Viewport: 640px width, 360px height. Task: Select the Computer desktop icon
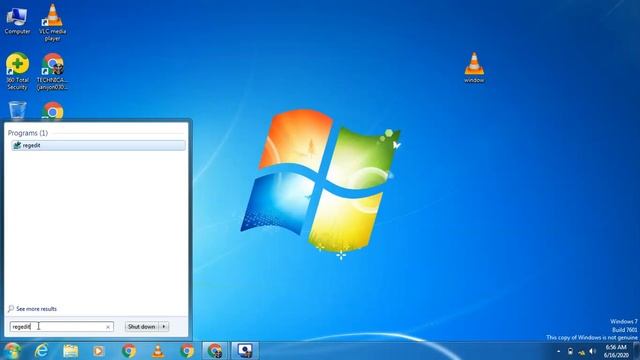coord(17,20)
